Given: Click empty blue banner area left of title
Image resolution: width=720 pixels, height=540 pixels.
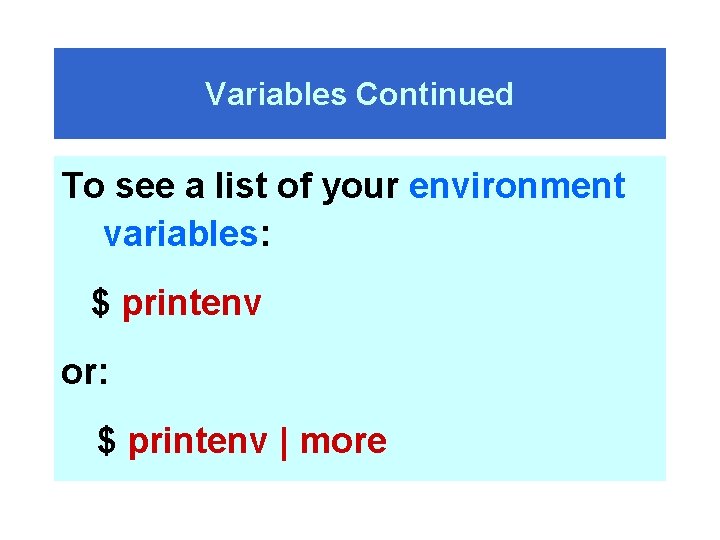Looking at the screenshot, I should click(129, 94).
